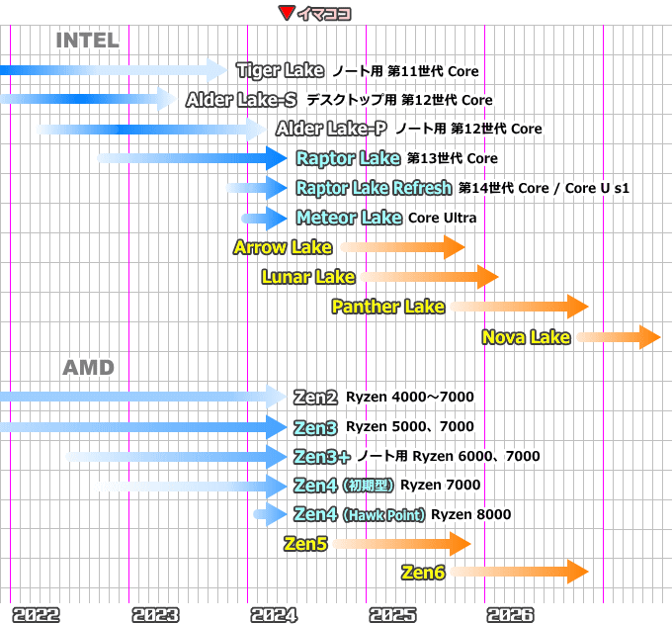Click the Meteor Lake label

point(349,218)
